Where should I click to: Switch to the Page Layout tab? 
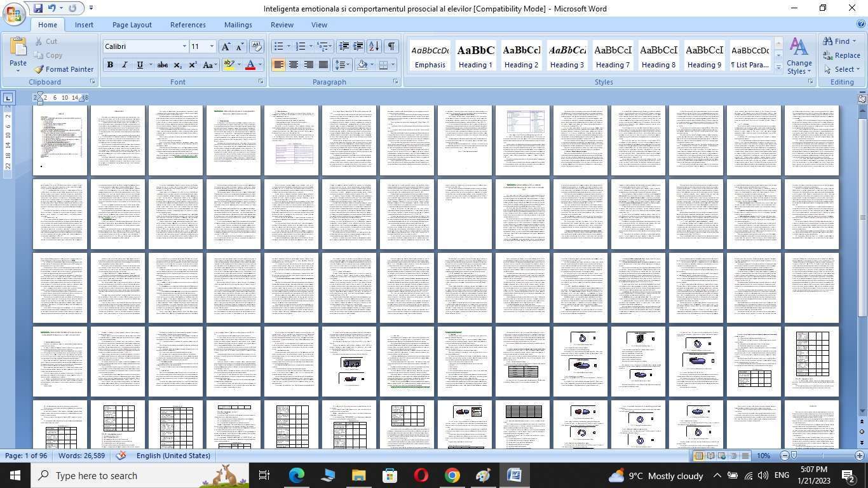click(x=132, y=25)
